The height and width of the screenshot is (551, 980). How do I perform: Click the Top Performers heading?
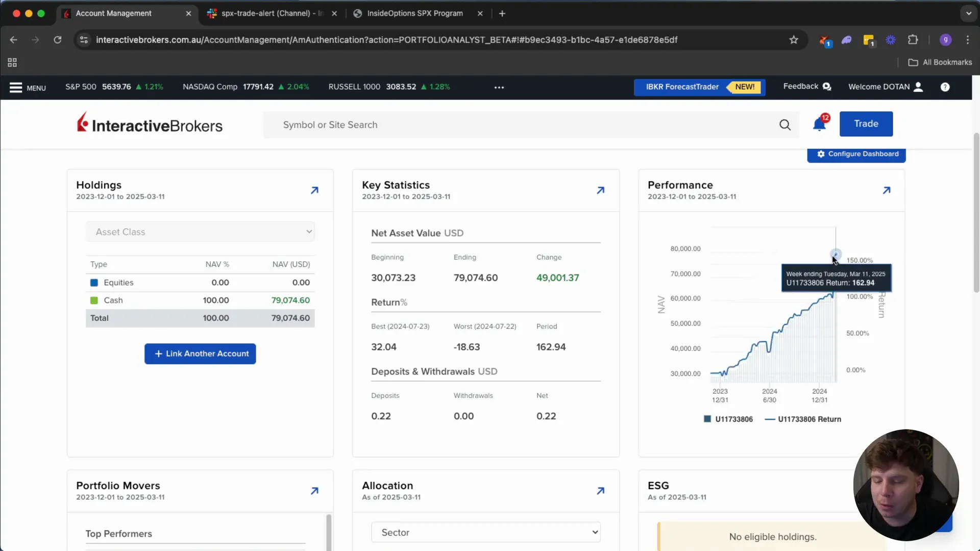coord(118,534)
